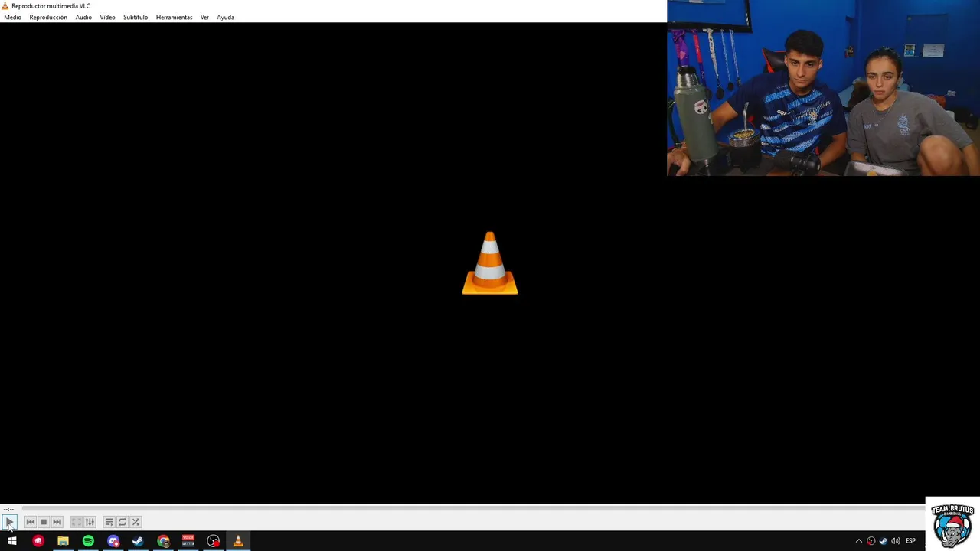The width and height of the screenshot is (980, 551).
Task: Skip to the next media track
Action: tap(57, 522)
